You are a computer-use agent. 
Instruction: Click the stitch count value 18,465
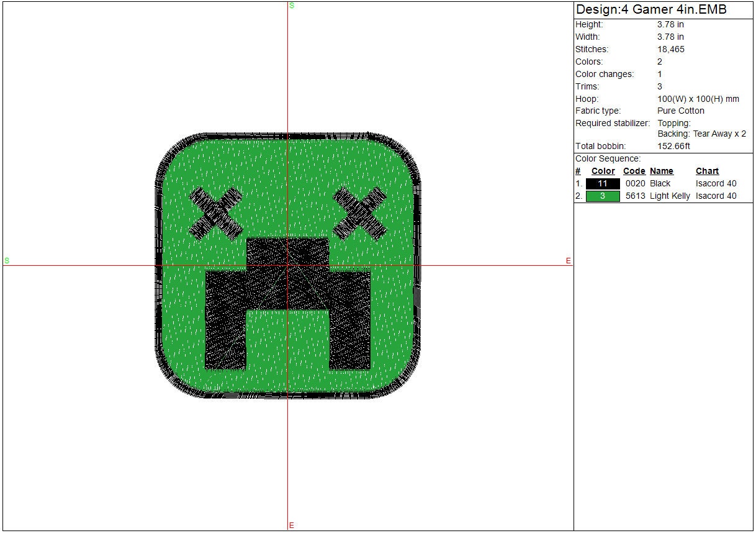(x=671, y=50)
